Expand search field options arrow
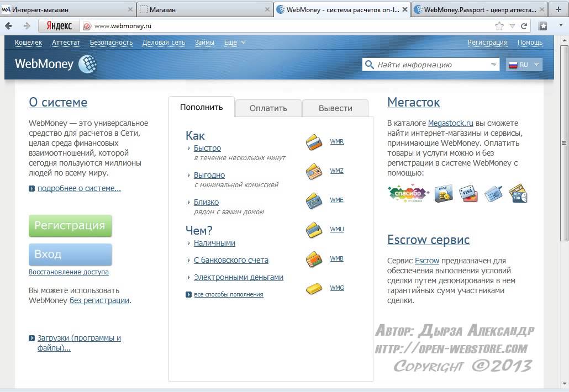569x392 pixels. tap(493, 65)
